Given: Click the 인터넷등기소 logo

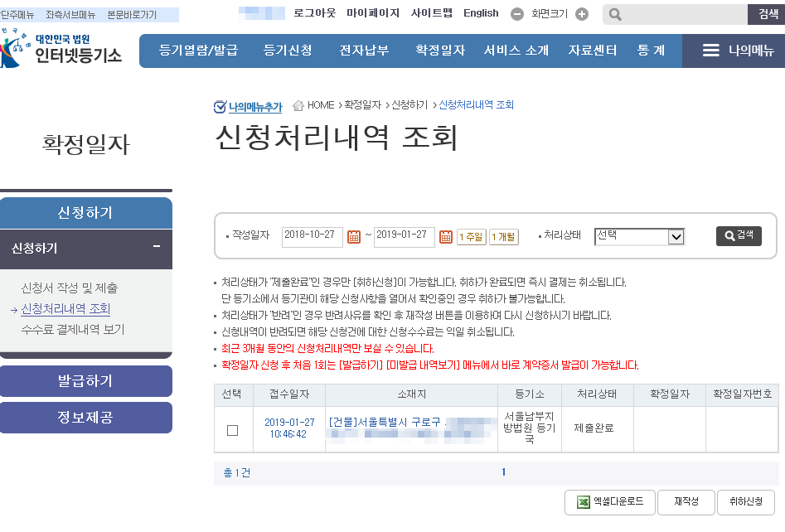Looking at the screenshot, I should point(62,50).
